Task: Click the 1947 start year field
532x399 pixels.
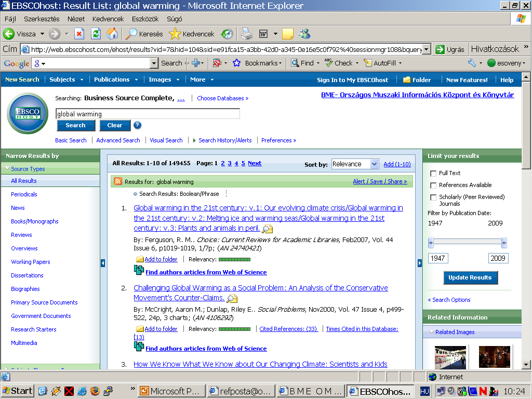Action: pos(438,258)
